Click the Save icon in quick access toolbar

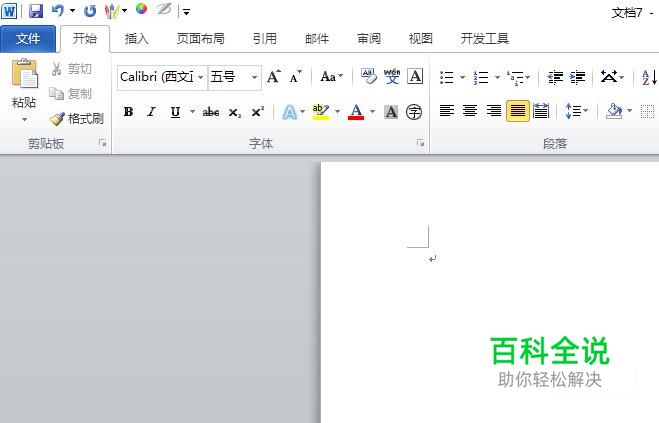(36, 11)
